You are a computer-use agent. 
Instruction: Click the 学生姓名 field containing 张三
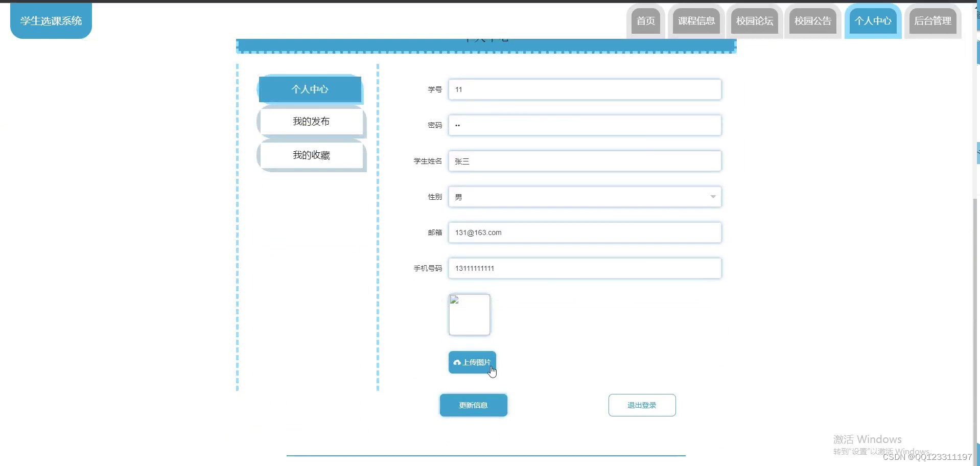point(585,161)
